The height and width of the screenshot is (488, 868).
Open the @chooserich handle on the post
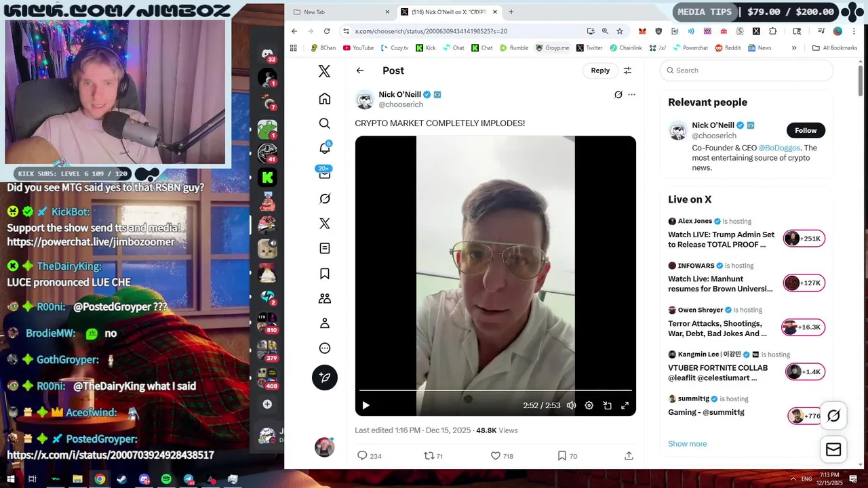pos(401,105)
